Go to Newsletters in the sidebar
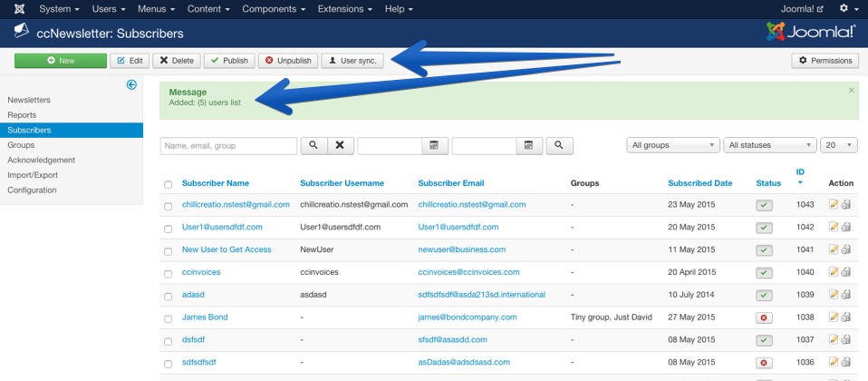 click(29, 100)
